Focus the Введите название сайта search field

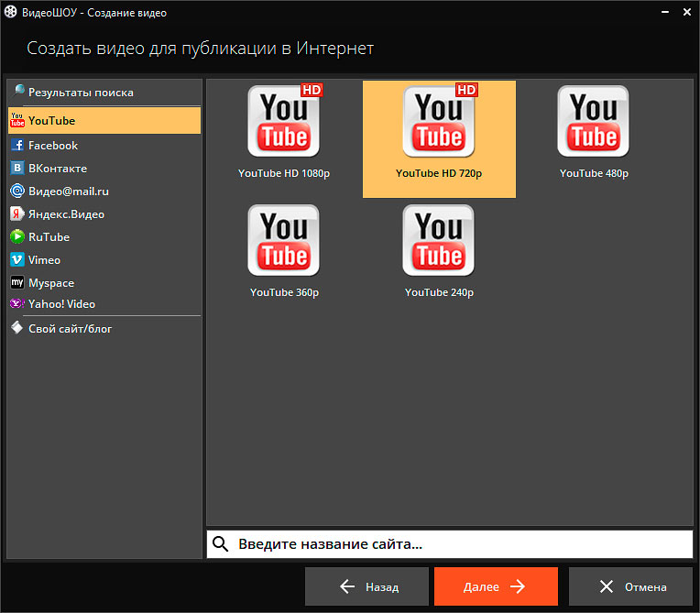pyautogui.click(x=450, y=544)
